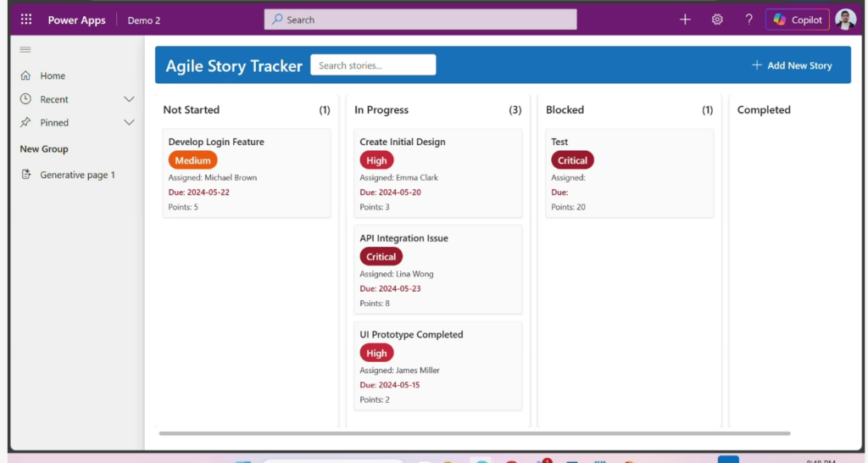The height and width of the screenshot is (463, 868).
Task: Click the help question mark icon
Action: [748, 20]
